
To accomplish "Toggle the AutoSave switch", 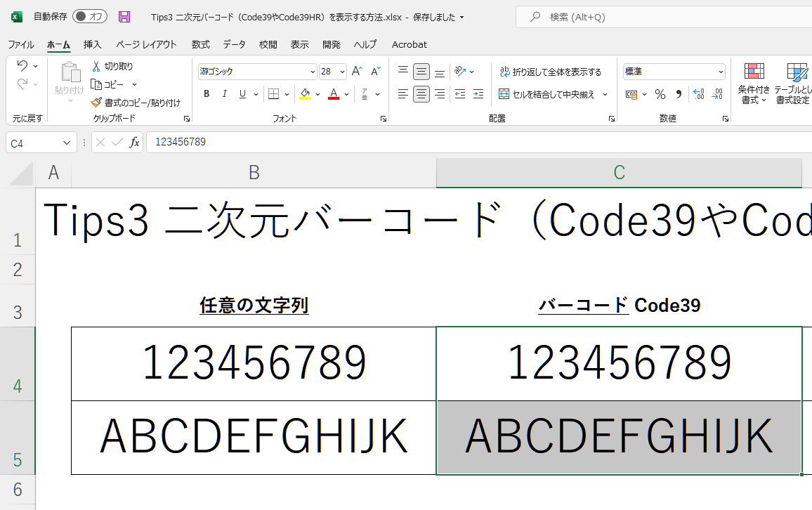I will [89, 17].
